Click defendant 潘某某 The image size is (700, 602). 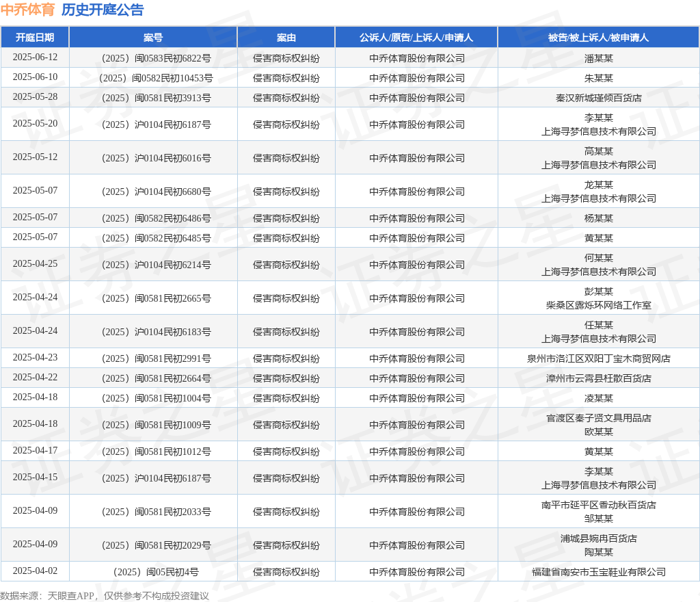click(599, 59)
